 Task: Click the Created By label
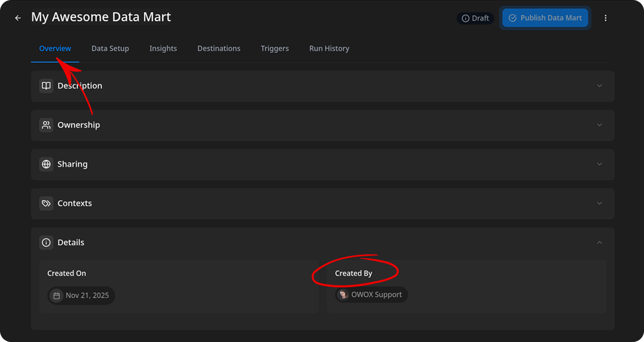[x=354, y=274]
